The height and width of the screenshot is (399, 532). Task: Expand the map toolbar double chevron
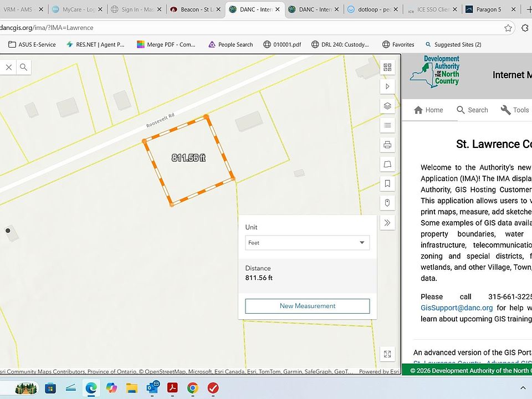(x=387, y=222)
